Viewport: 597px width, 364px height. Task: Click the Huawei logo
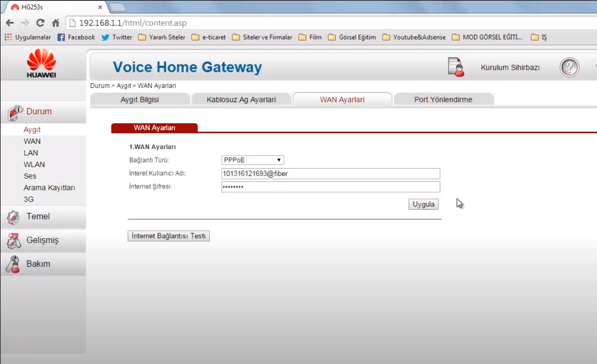point(42,63)
